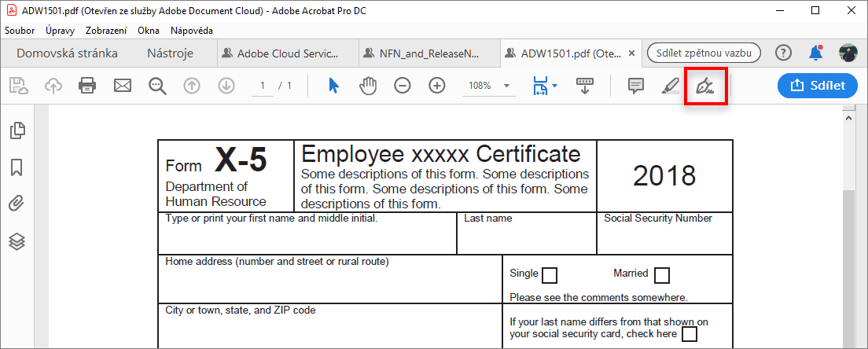This screenshot has height=349, width=868.
Task: Expand the 108% zoom dropdown
Action: 506,86
